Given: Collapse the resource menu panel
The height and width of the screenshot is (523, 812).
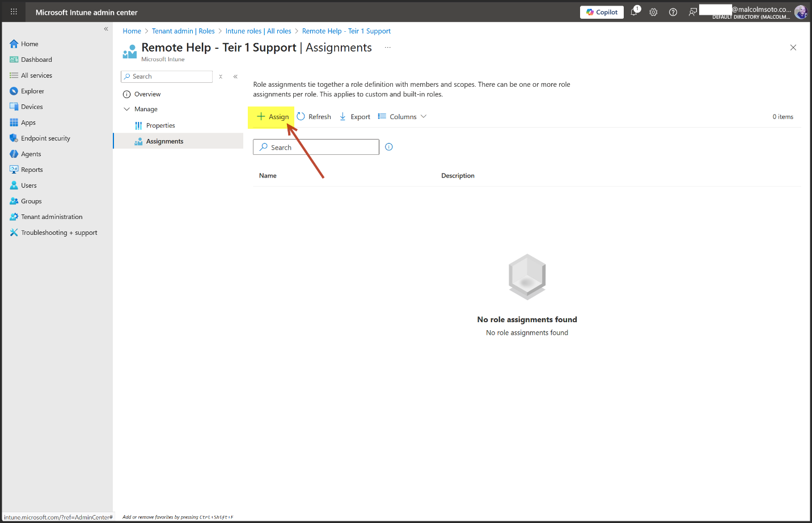Looking at the screenshot, I should point(235,77).
